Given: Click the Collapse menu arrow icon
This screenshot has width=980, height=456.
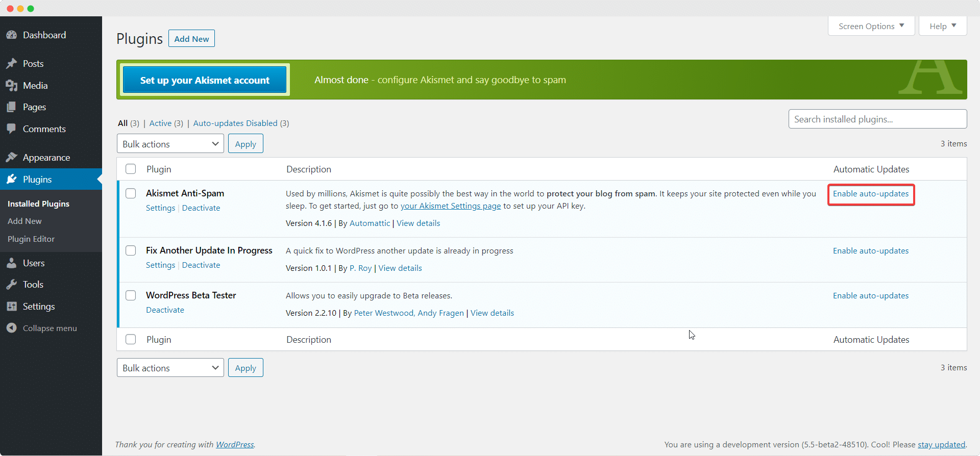Looking at the screenshot, I should tap(11, 328).
